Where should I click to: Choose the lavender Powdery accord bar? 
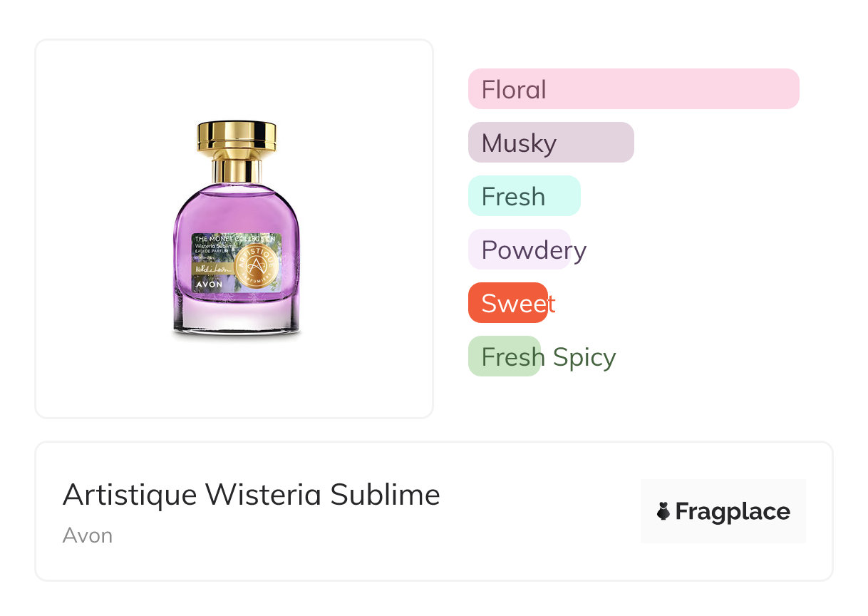[520, 250]
